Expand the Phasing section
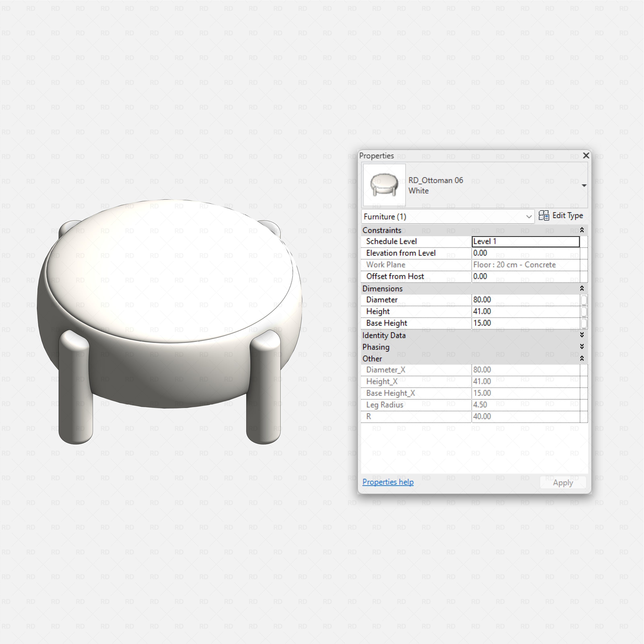644x644 pixels. [x=582, y=347]
